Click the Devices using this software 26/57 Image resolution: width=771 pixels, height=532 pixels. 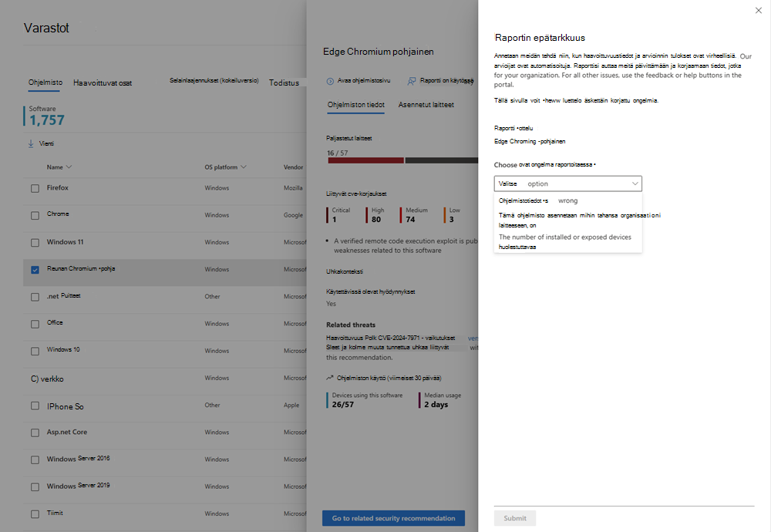click(x=343, y=405)
